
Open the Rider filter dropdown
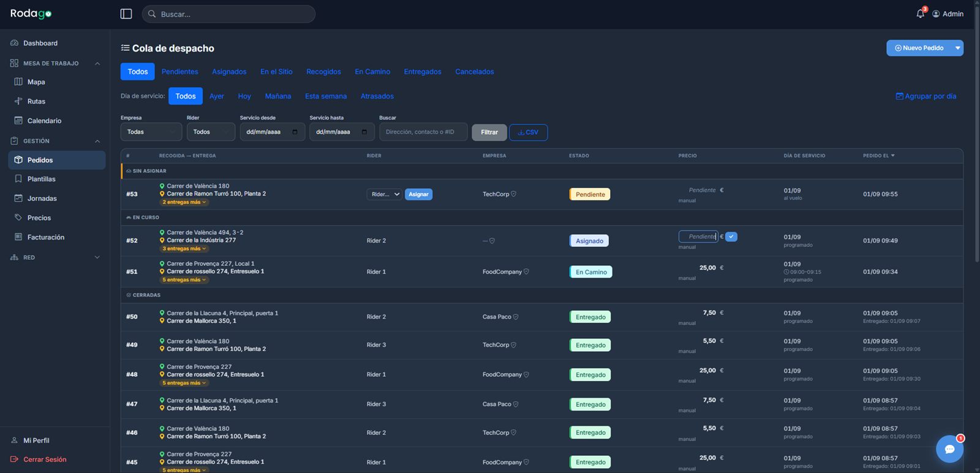tap(211, 132)
